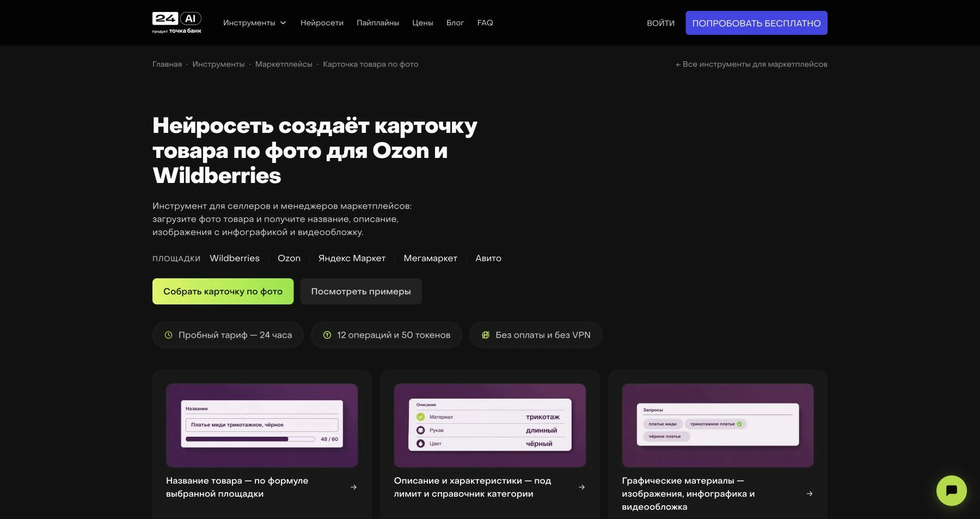Open the Запросы preview thumbnail
980x519 pixels.
click(x=718, y=425)
